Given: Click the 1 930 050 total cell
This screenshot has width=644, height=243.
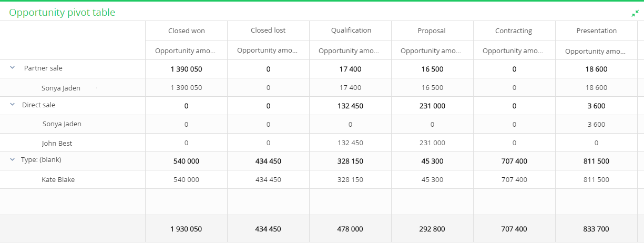Looking at the screenshot, I should coord(186,229).
